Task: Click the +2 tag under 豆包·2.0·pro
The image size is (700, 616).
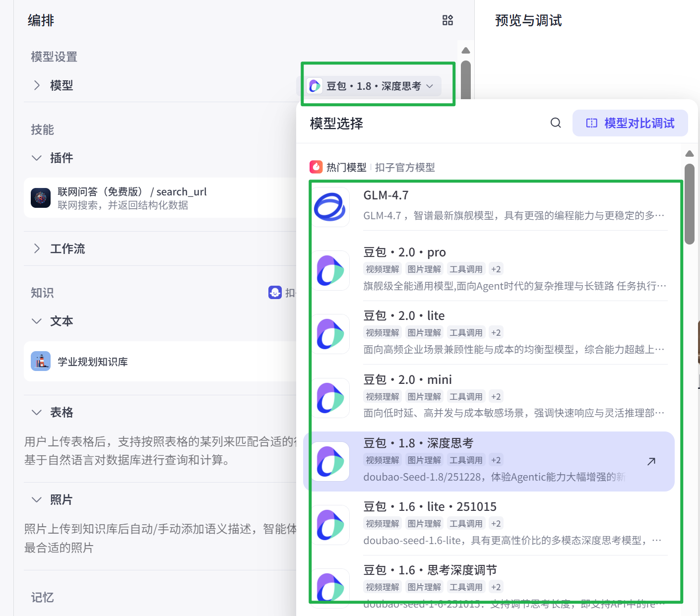Action: (496, 268)
